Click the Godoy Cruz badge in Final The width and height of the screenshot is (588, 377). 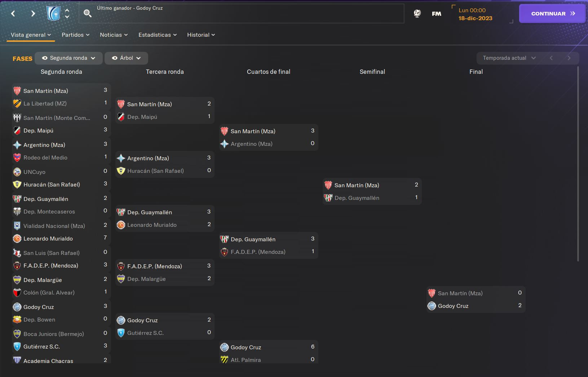pos(432,306)
